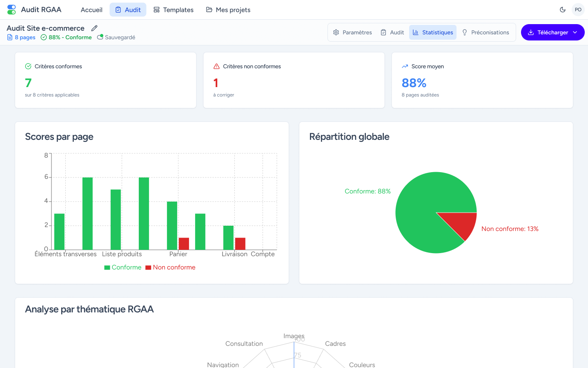Toggle the Non conforme legend entry
Screen dimensions: 588x368
tap(170, 267)
